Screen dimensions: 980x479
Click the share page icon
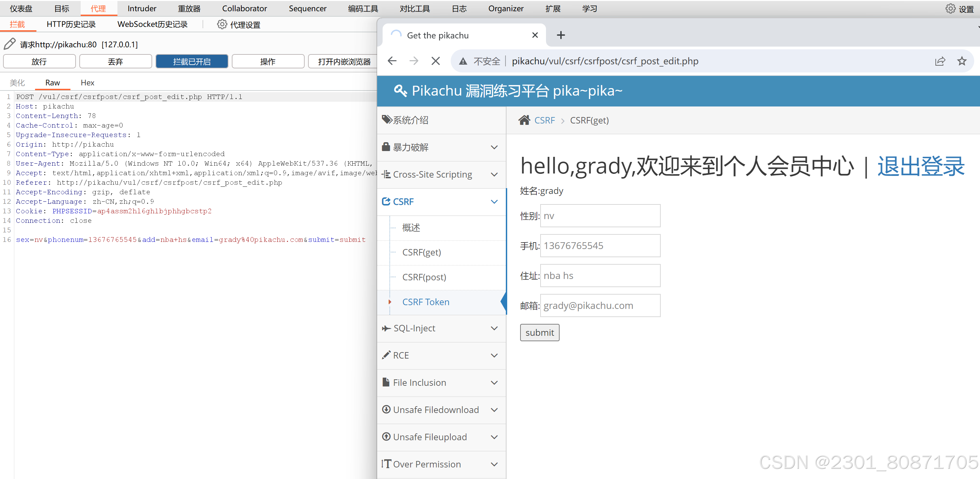[x=940, y=61]
